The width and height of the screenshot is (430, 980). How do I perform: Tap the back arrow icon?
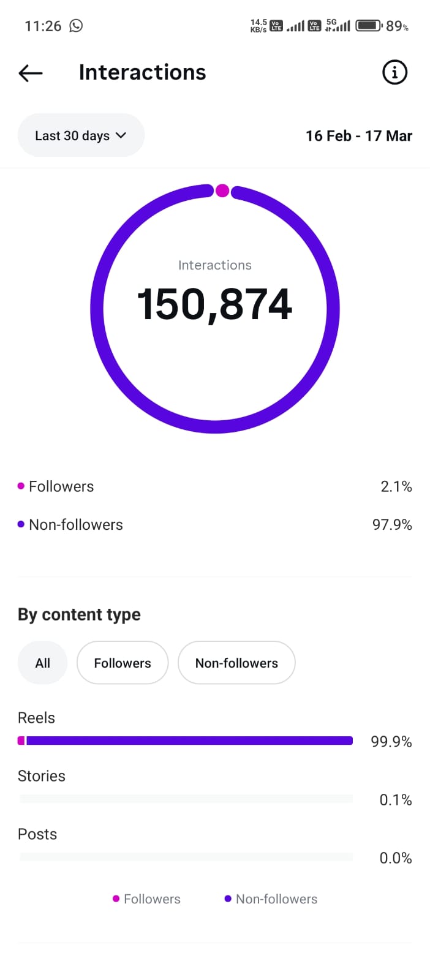31,73
